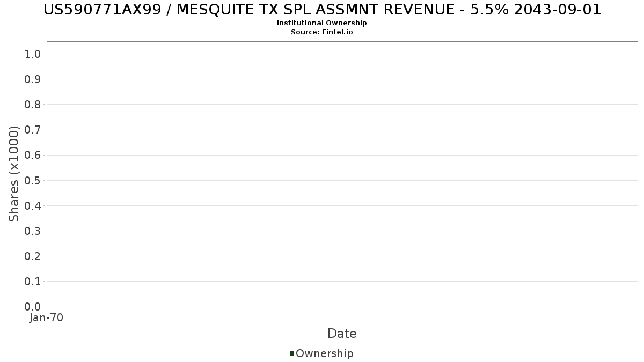Click the 0.9 y-axis tick label
Image resolution: width=644 pixels, height=362 pixels.
click(x=33, y=79)
